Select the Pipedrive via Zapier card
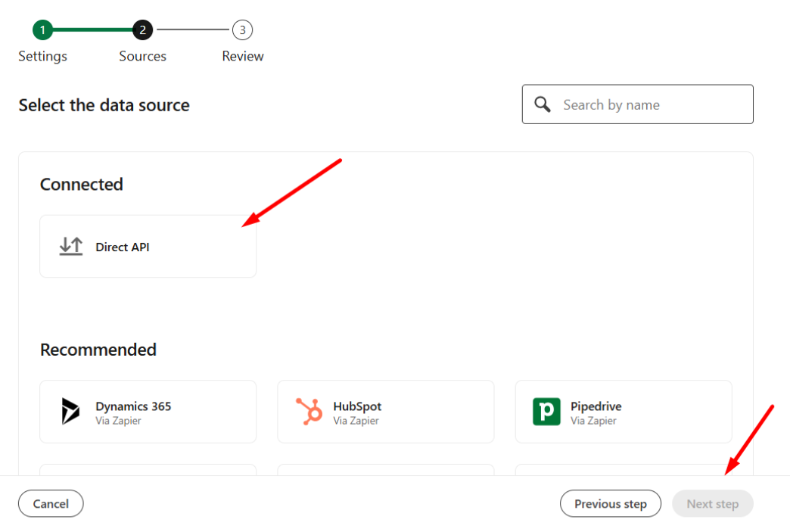 [624, 412]
